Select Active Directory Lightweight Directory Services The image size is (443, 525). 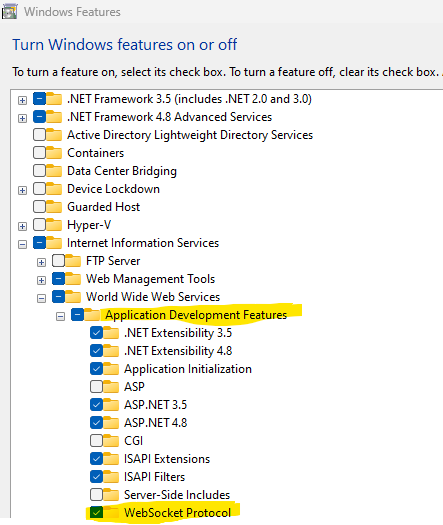pyautogui.click(x=190, y=135)
